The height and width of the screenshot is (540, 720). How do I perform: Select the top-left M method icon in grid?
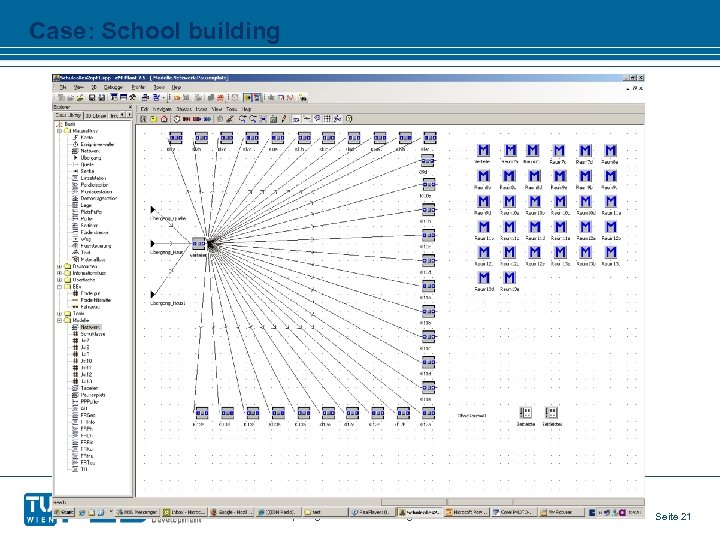(483, 150)
